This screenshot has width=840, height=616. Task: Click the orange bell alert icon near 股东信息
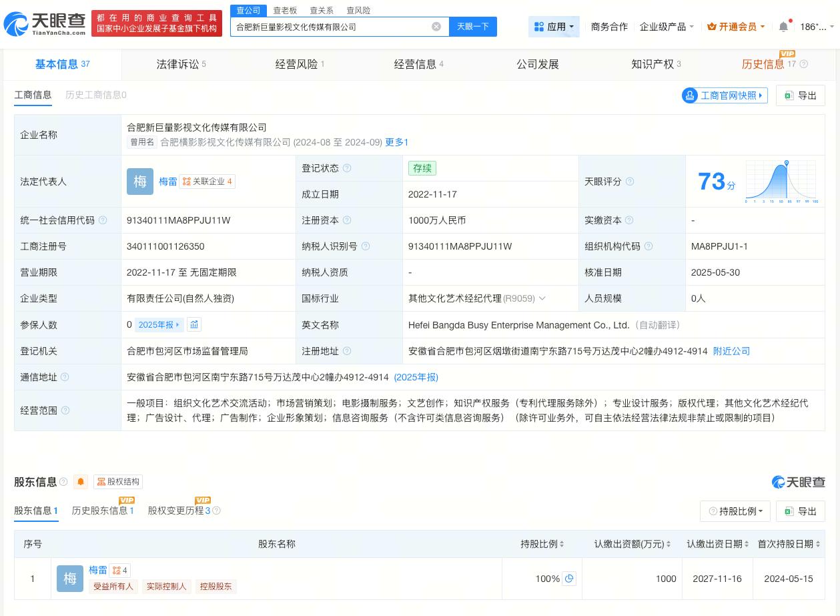pos(81,482)
